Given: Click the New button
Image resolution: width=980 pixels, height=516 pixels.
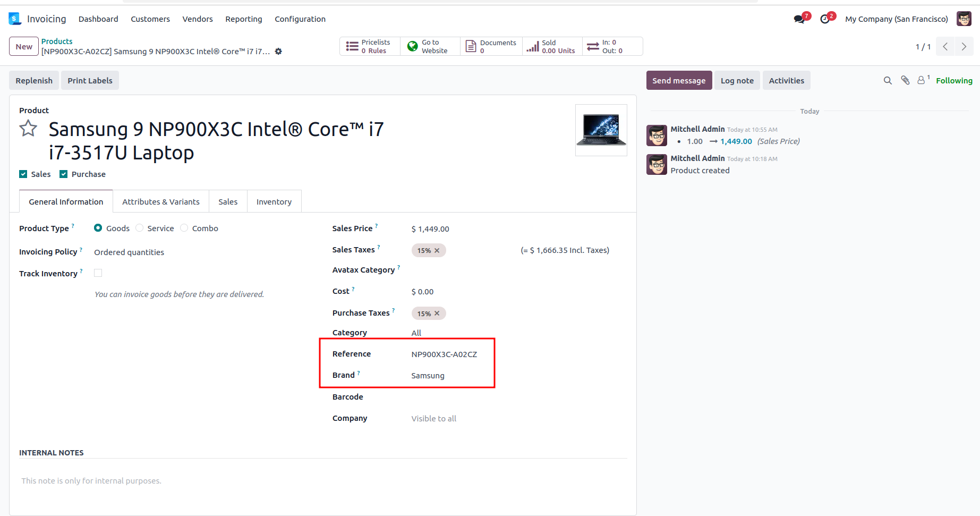Looking at the screenshot, I should 24,46.
